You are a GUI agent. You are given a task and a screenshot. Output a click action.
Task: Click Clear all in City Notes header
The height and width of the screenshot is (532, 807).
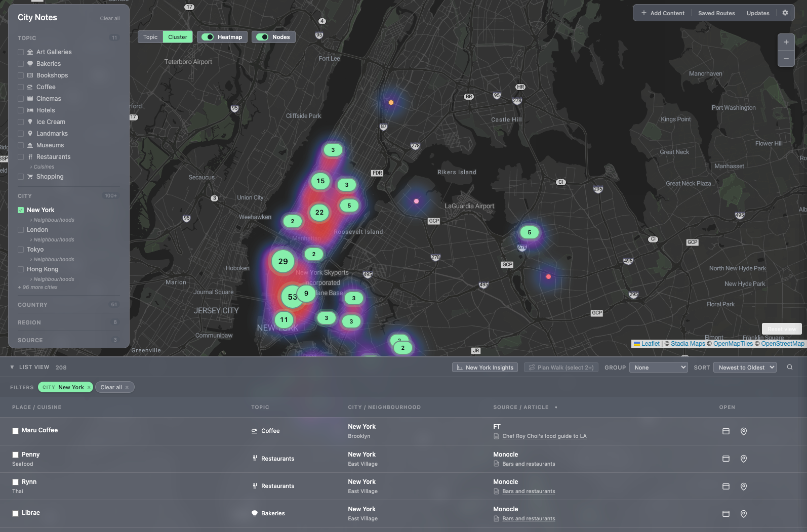pos(110,18)
